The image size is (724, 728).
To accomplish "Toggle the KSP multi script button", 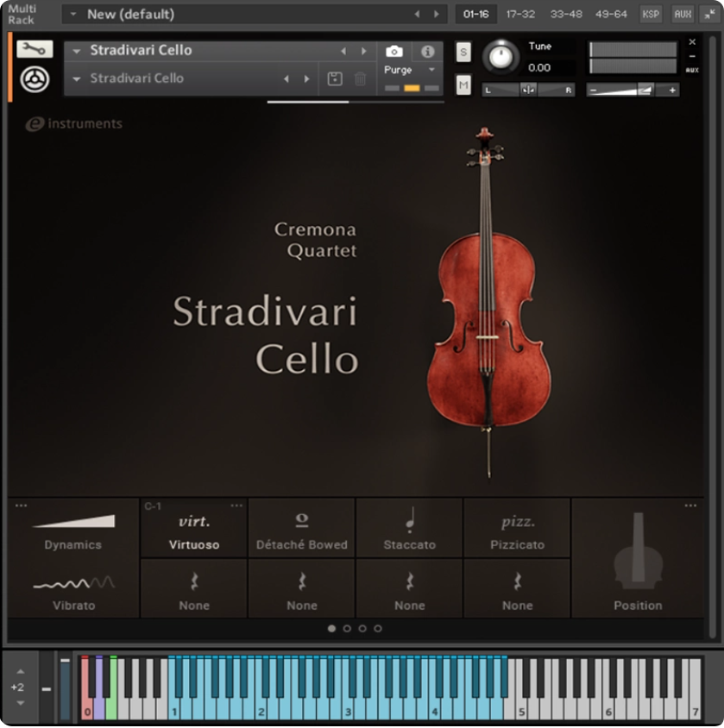I will 650,15.
